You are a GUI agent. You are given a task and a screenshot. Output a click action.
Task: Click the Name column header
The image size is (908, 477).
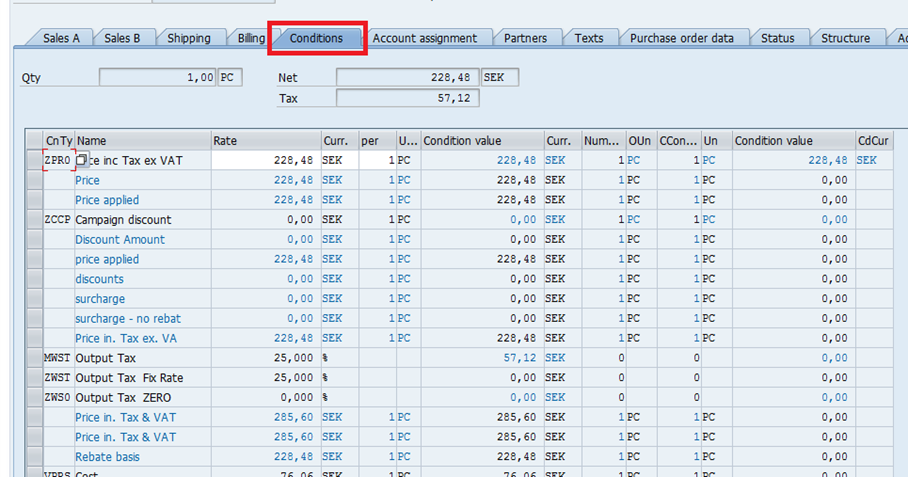[x=141, y=141]
